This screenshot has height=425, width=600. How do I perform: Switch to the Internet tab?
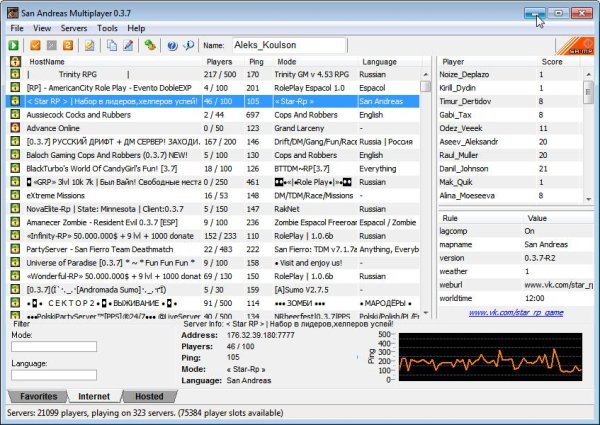click(x=94, y=396)
